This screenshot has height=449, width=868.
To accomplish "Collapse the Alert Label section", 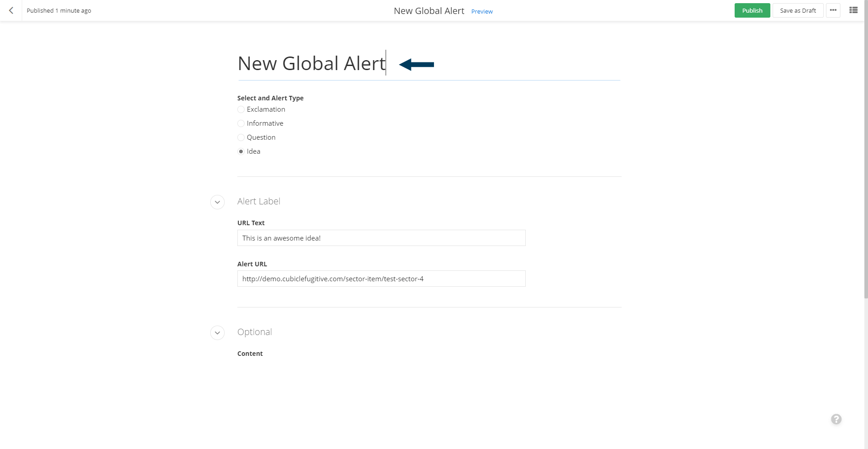I will click(217, 202).
